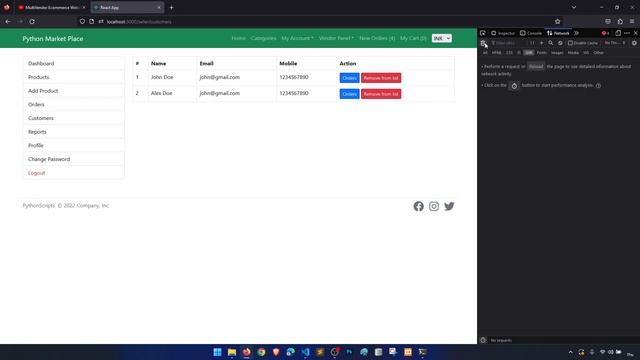Filter network requests by CSS

point(509,53)
